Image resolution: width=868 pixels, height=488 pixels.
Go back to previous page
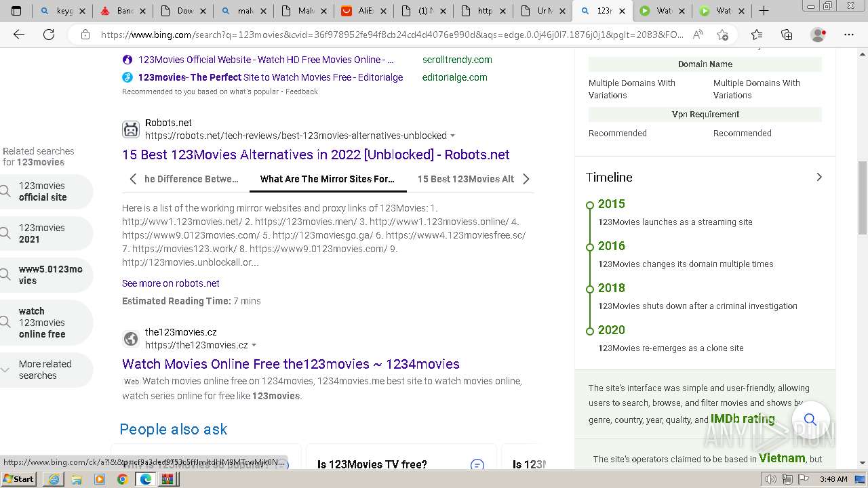click(x=19, y=35)
